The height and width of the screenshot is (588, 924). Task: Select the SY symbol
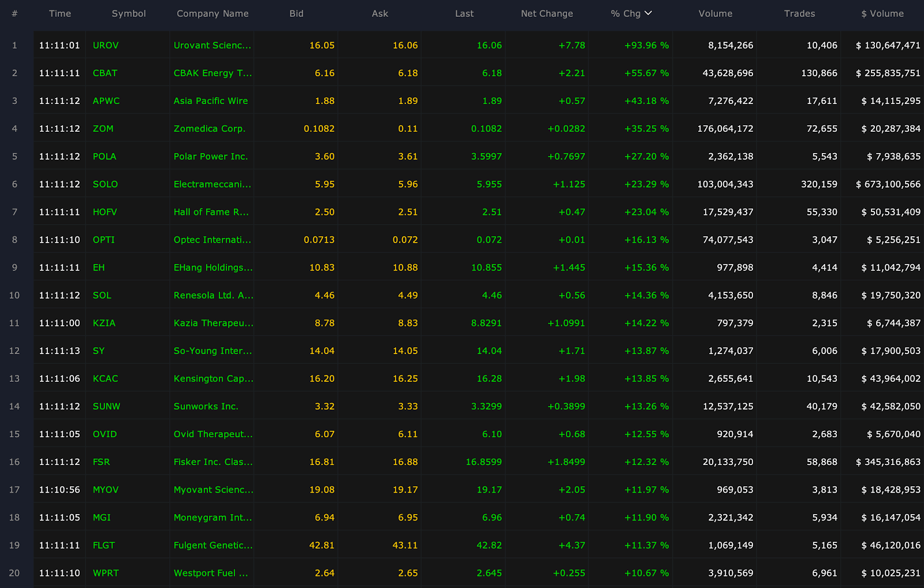(x=99, y=351)
